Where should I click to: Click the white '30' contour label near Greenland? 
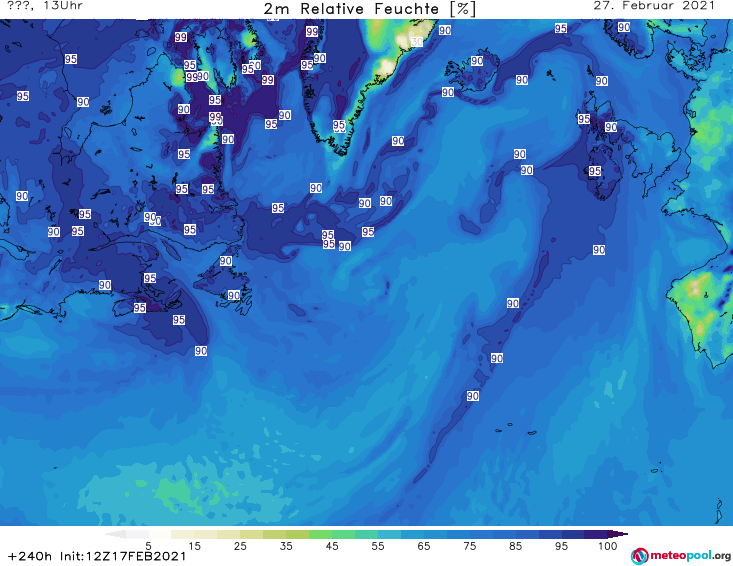pyautogui.click(x=417, y=42)
